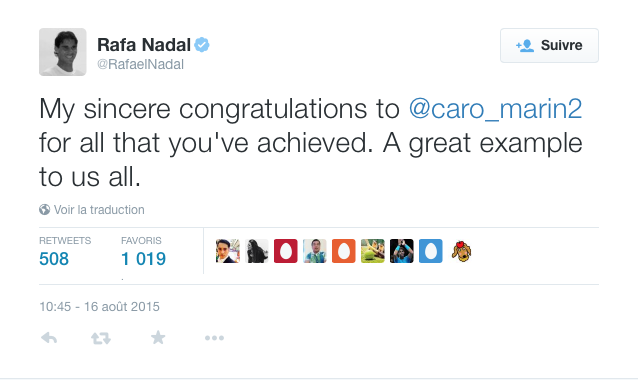Viewport: 638px width, 380px height.
Task: View the 1 019 favoris count
Action: (143, 259)
